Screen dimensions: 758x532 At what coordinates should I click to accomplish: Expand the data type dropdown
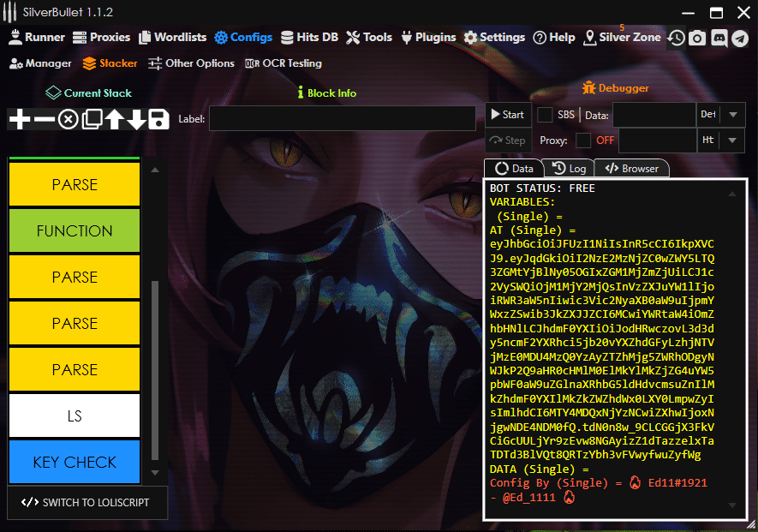point(732,115)
